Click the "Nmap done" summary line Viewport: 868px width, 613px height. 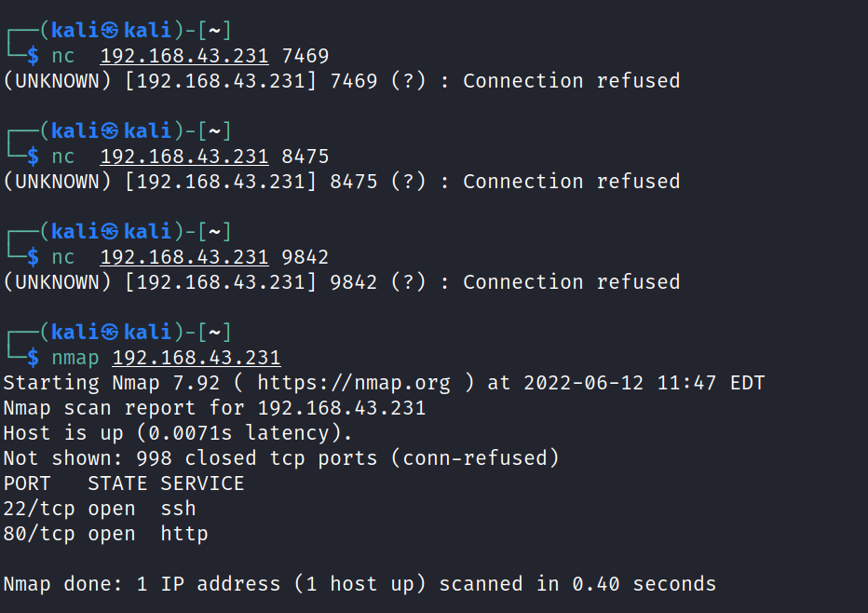pos(359,584)
